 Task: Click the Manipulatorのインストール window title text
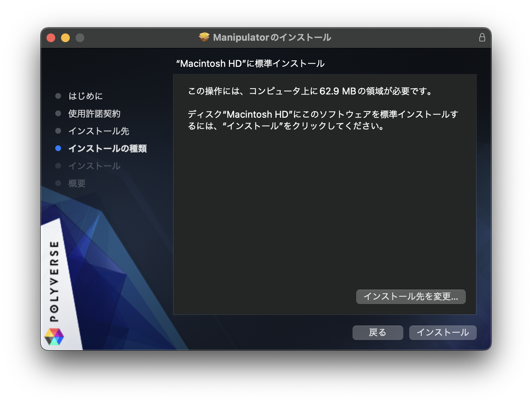coord(272,37)
